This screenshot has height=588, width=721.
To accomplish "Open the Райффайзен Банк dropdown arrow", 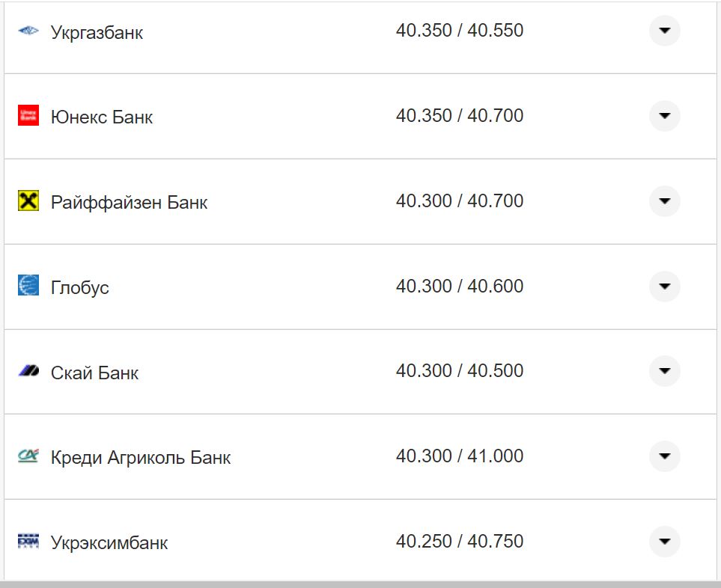I will point(664,201).
